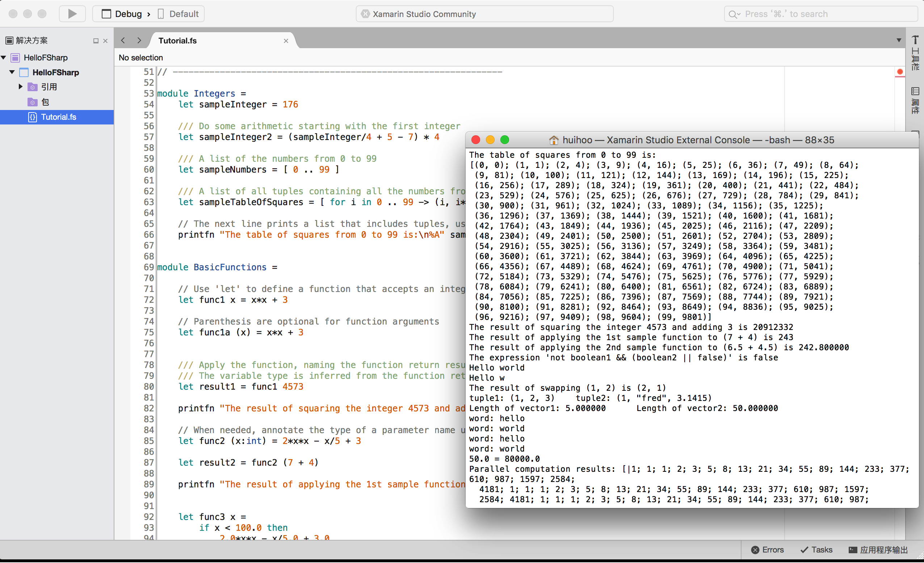Collapse the HelloFSharp solution node
The width and height of the screenshot is (924, 563).
pos(4,58)
